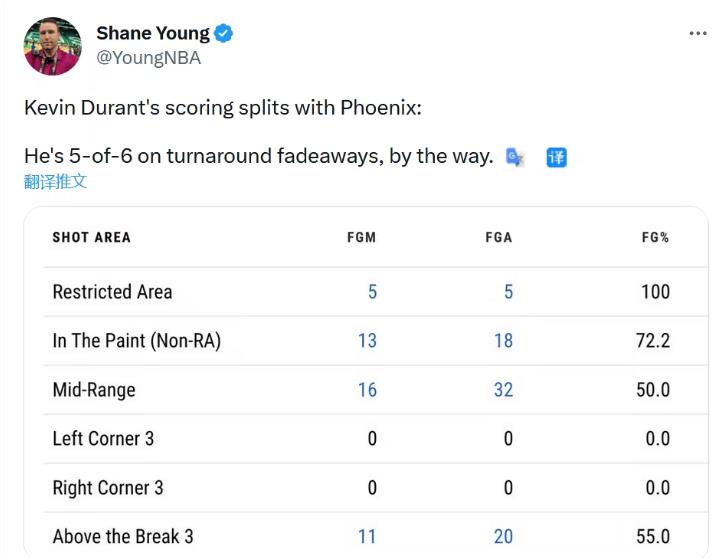Viewport: 721px width, 559px height.
Task: Click the blue square translate icon
Action: click(557, 157)
